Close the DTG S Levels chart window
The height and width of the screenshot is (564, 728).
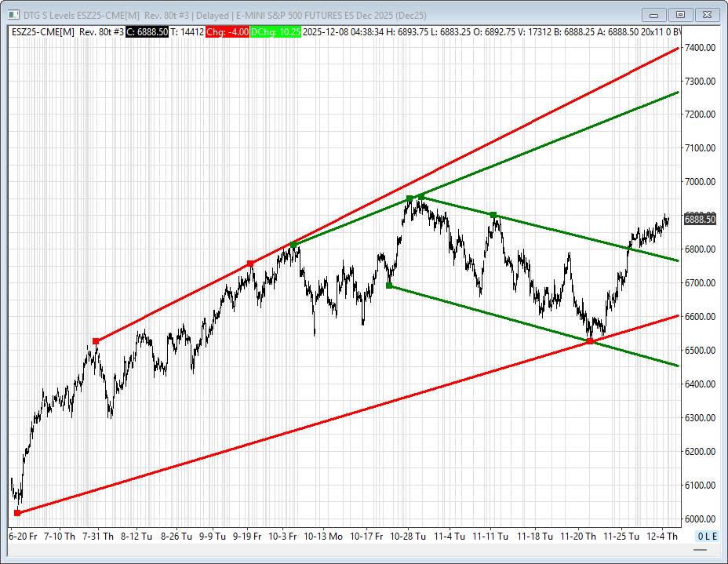click(x=707, y=14)
